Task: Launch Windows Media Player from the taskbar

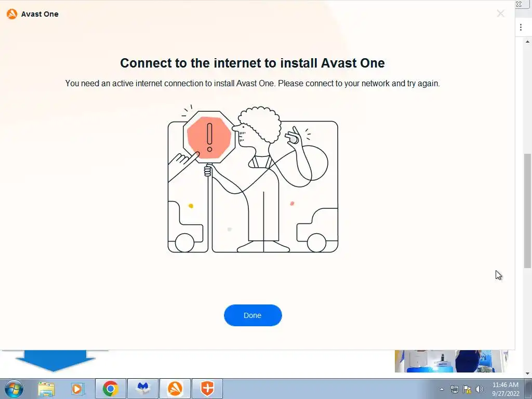Action: (77, 389)
